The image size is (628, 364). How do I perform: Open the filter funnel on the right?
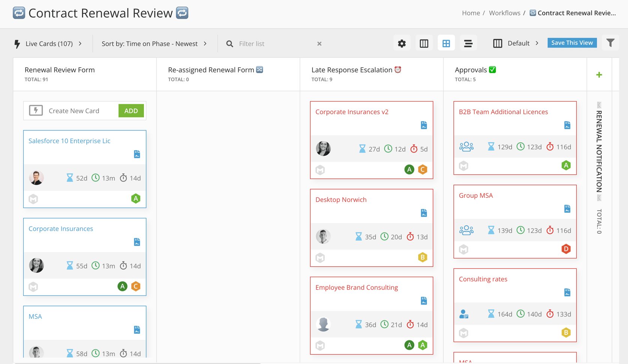click(611, 43)
